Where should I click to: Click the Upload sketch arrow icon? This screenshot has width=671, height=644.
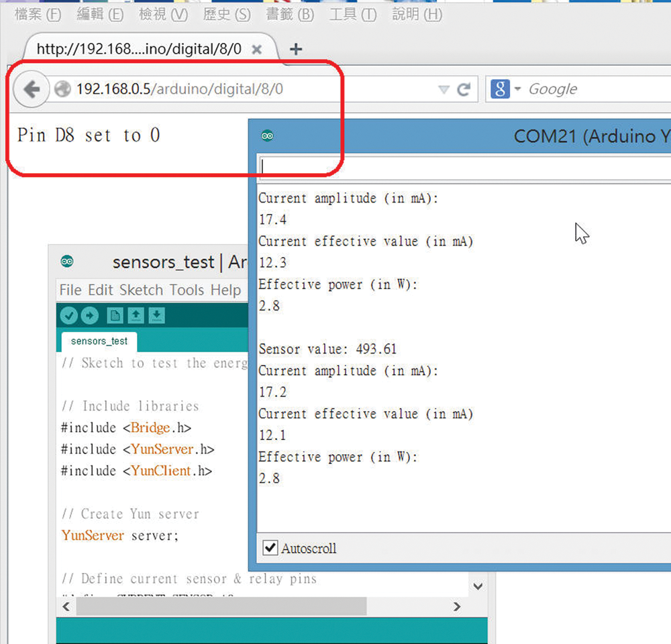pos(89,315)
